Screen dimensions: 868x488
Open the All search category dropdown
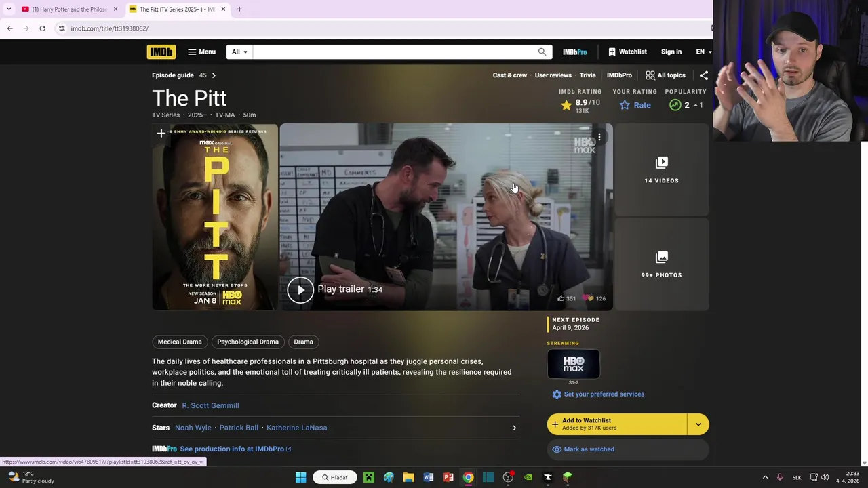[239, 52]
